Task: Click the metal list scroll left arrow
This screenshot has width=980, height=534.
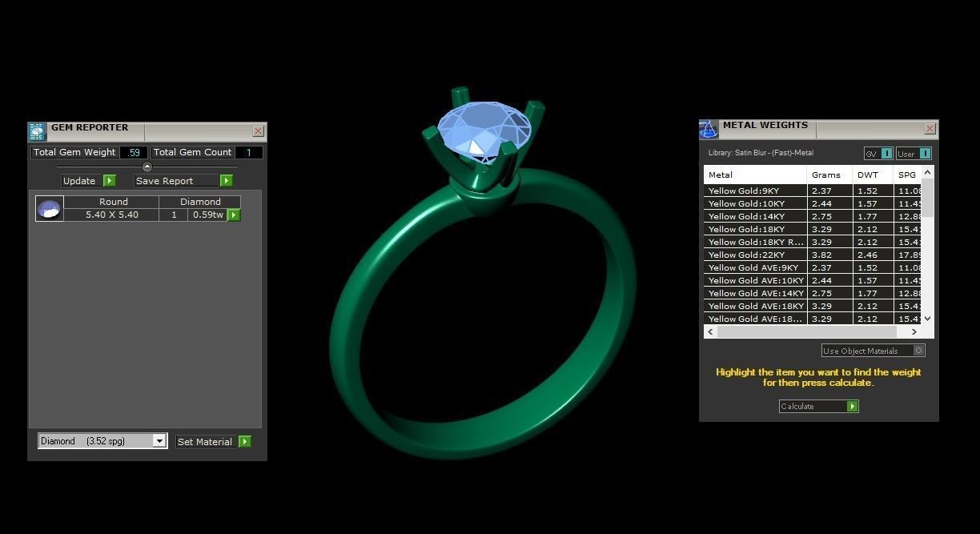Action: click(x=710, y=331)
